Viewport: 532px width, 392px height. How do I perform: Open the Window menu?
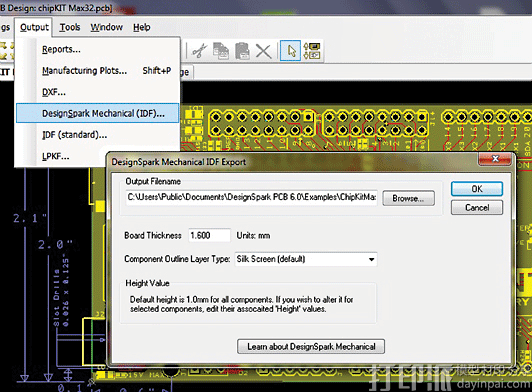(106, 27)
